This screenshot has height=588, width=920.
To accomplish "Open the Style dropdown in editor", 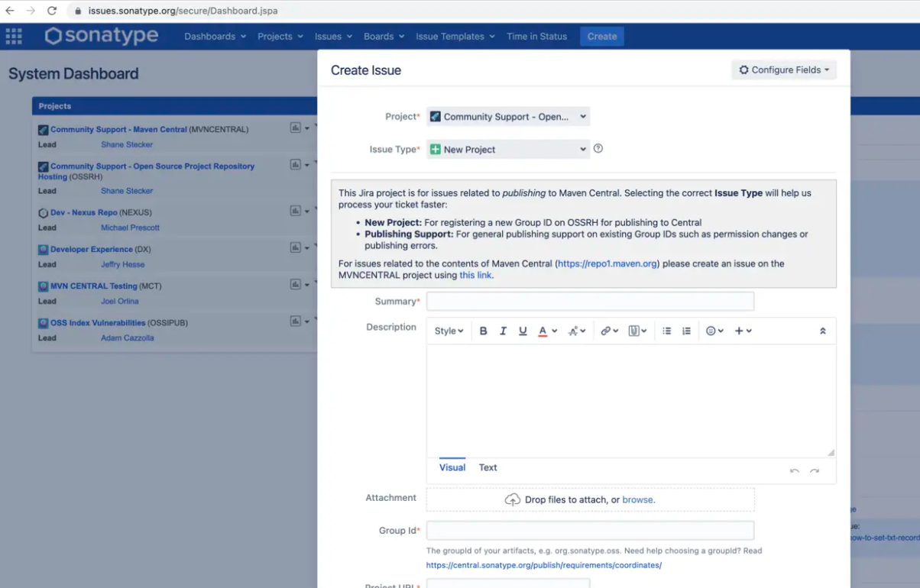I will tap(449, 331).
